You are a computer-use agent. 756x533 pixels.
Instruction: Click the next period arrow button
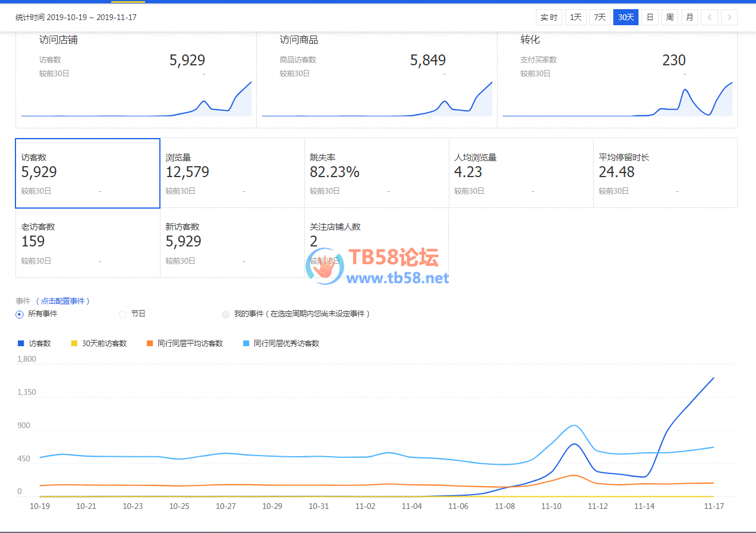tap(729, 17)
